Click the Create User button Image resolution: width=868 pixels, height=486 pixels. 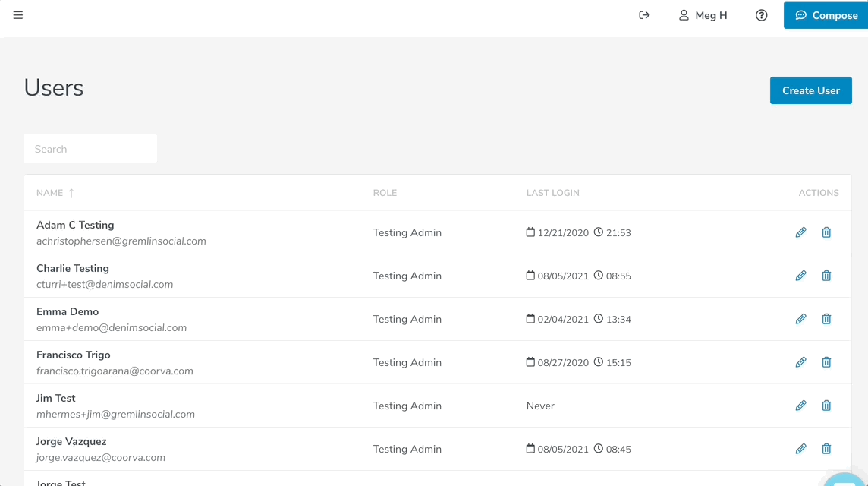pyautogui.click(x=811, y=90)
